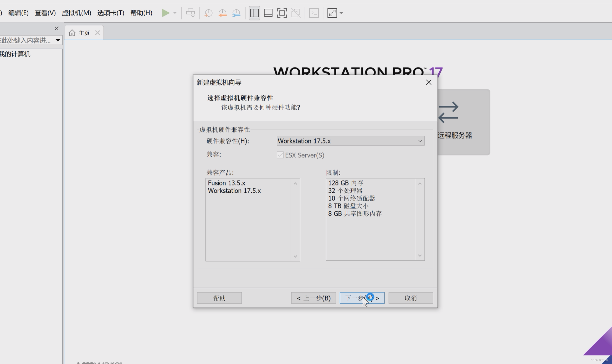Go back with < 上一步(B) button
The width and height of the screenshot is (612, 364).
point(313,298)
